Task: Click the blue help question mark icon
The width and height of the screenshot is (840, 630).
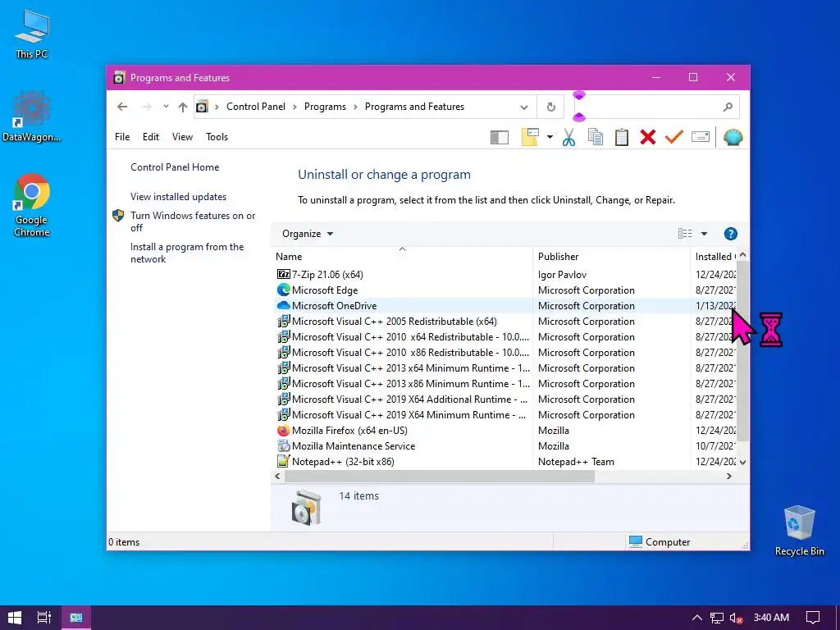Action: [x=730, y=234]
